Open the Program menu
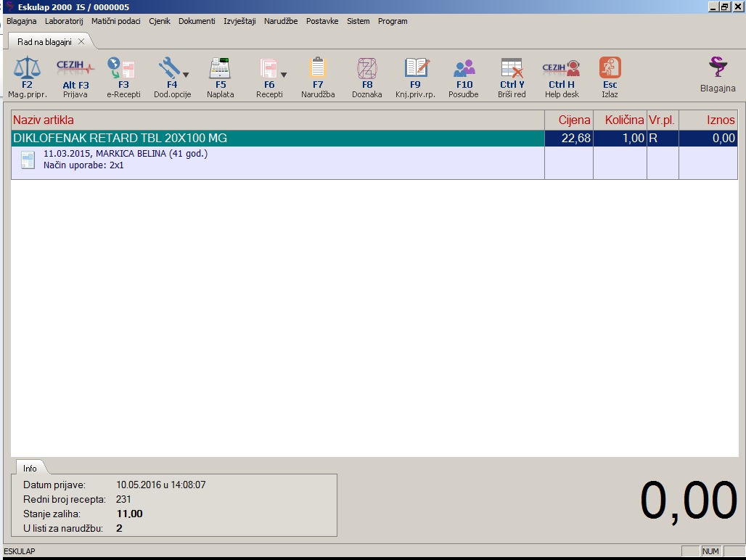This screenshot has width=746, height=560. coord(393,21)
